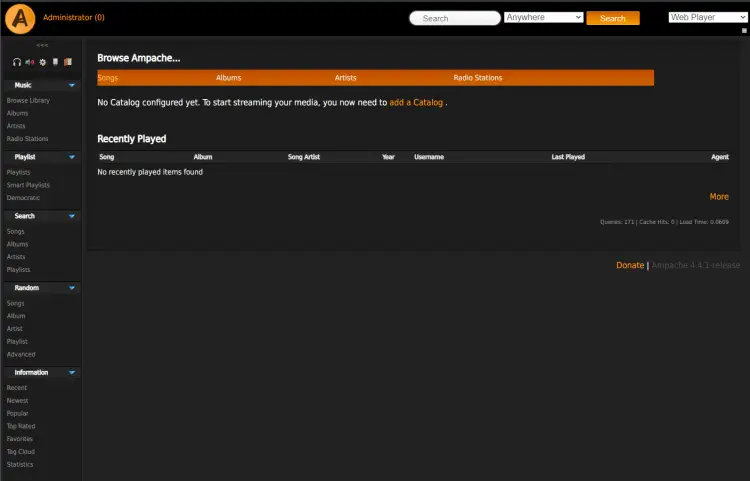
Task: Open Songs under the Search section
Action: (x=15, y=231)
